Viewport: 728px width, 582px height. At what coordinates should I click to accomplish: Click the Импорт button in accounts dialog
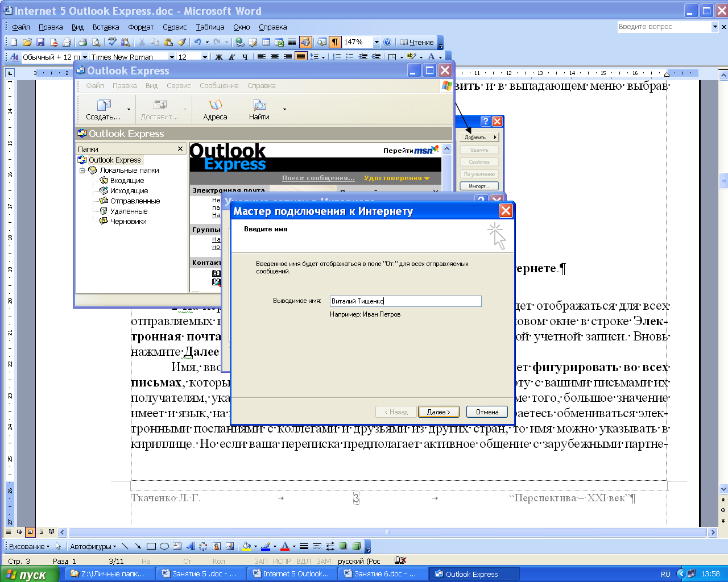coord(479,186)
